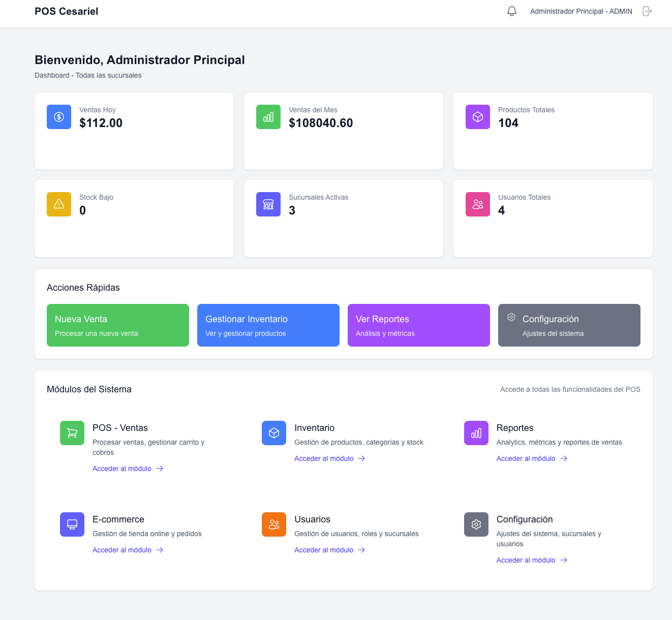Viewport: 672px width, 620px height.
Task: Click the Reportes analytics bar icon
Action: click(476, 432)
